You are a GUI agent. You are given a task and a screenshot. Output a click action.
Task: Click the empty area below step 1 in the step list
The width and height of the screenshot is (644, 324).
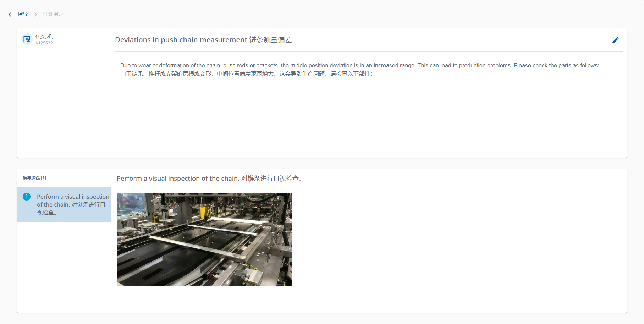click(64, 266)
